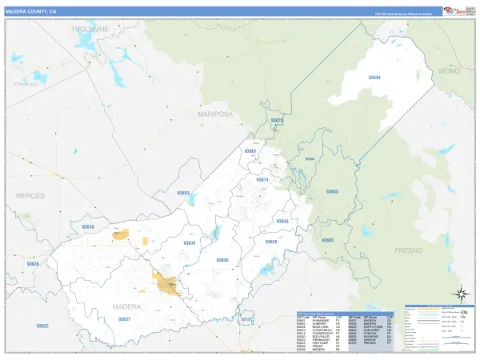The width and height of the screenshot is (480, 360).
Task: Click the MERCED county label
Action: (30, 196)
